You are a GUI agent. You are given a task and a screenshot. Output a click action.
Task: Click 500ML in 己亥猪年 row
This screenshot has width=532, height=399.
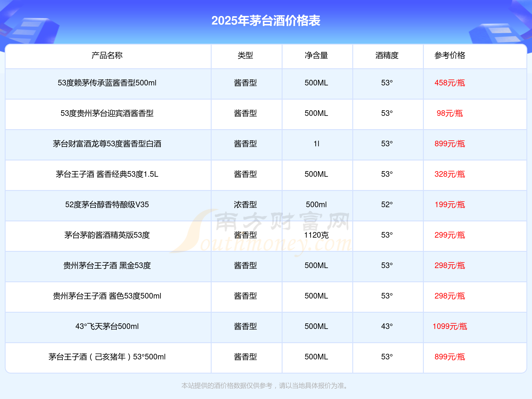(316, 357)
